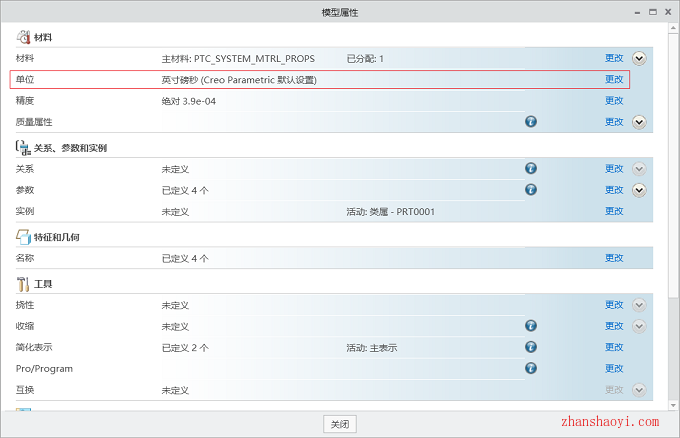The width and height of the screenshot is (680, 438).
Task: Click the 工具 section icon
Action: tap(23, 284)
